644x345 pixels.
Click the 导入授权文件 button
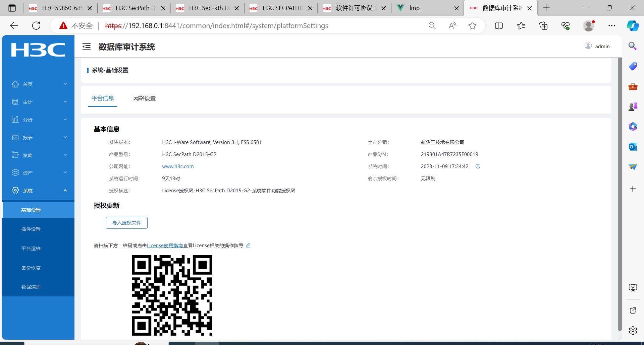127,223
